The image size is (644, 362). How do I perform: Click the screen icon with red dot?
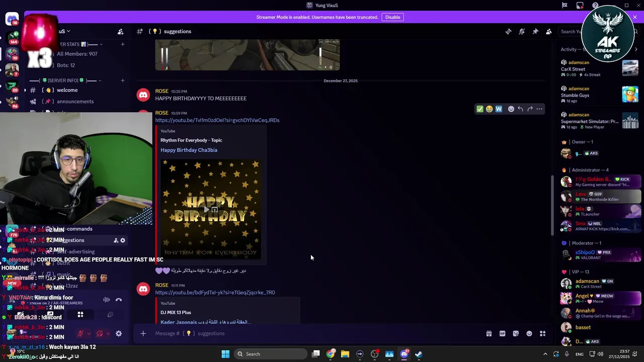[x=580, y=6]
